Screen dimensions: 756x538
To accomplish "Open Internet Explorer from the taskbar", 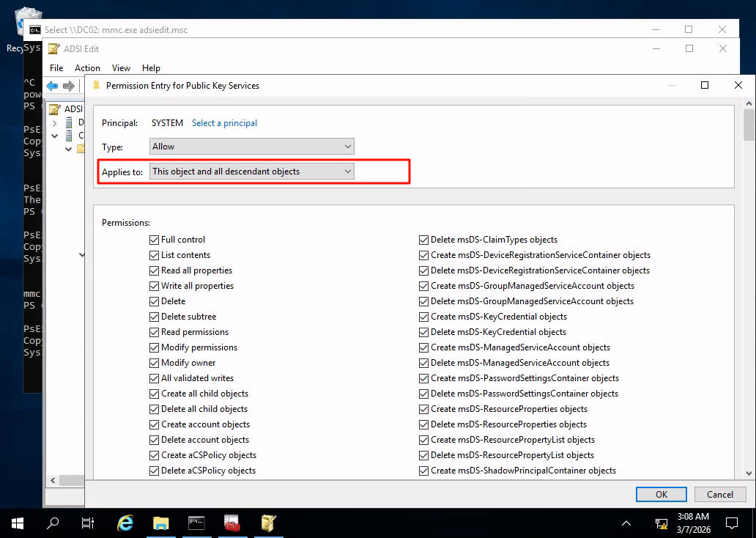I will 125,523.
